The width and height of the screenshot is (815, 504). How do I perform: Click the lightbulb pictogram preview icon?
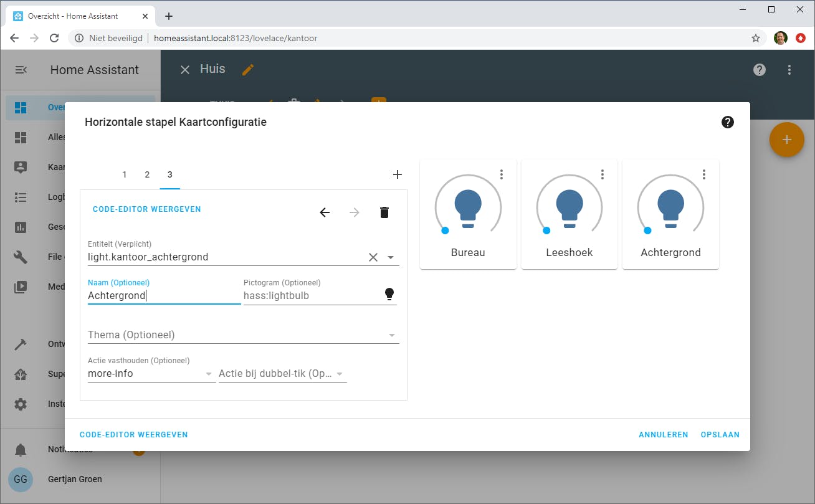click(389, 295)
